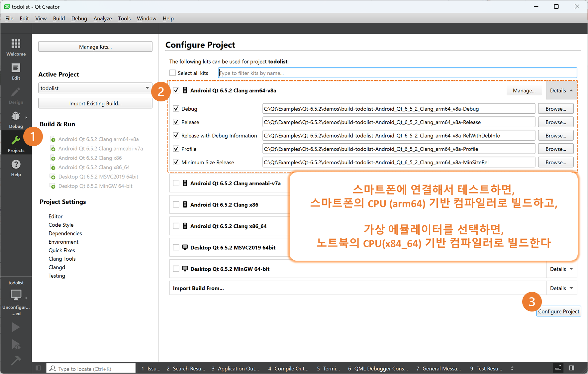Open the Design mode
This screenshot has height=374, width=588.
16,96
